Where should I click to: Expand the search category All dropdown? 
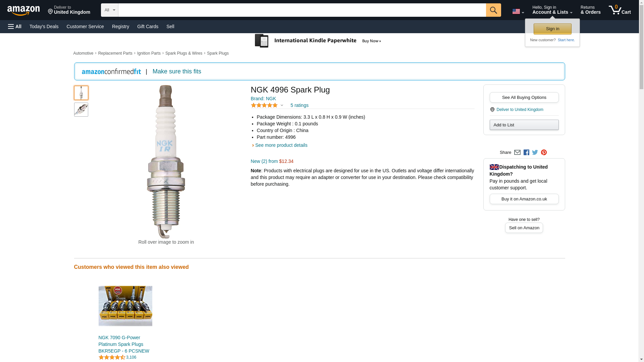[x=109, y=10]
